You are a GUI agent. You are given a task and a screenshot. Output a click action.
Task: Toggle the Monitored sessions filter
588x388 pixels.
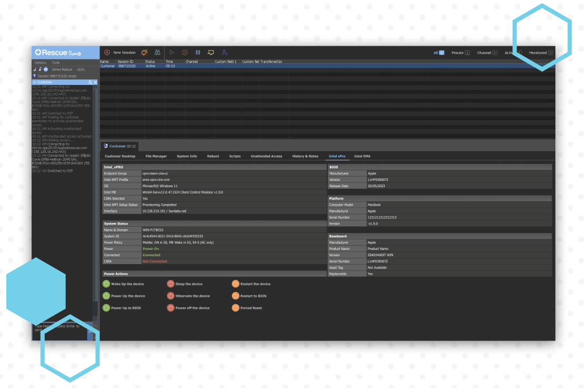[539, 53]
